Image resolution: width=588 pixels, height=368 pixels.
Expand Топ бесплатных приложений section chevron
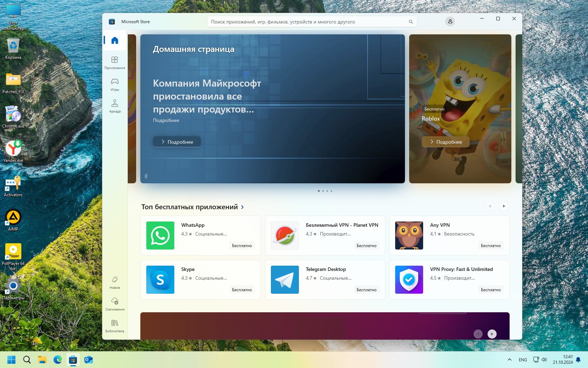click(x=242, y=207)
